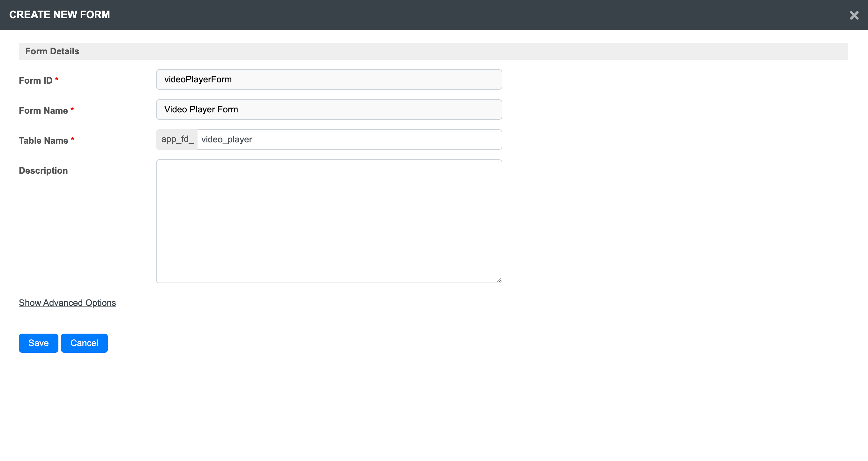Click the Form Name label
The width and height of the screenshot is (868, 461).
click(43, 110)
